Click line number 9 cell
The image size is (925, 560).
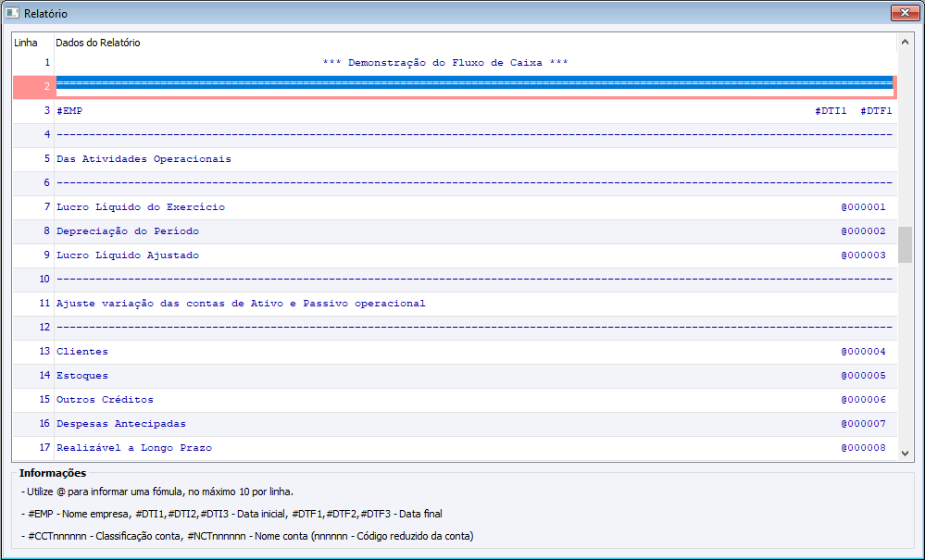point(33,255)
